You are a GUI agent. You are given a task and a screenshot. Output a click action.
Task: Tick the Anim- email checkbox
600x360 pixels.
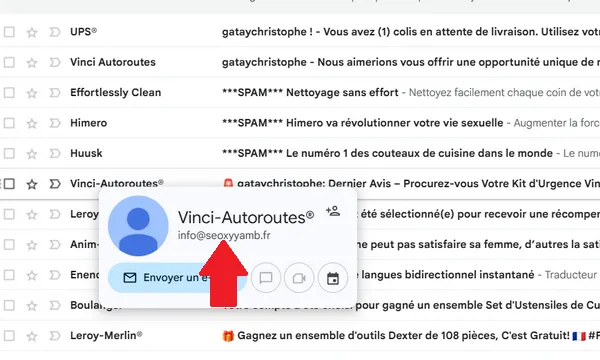(x=9, y=245)
